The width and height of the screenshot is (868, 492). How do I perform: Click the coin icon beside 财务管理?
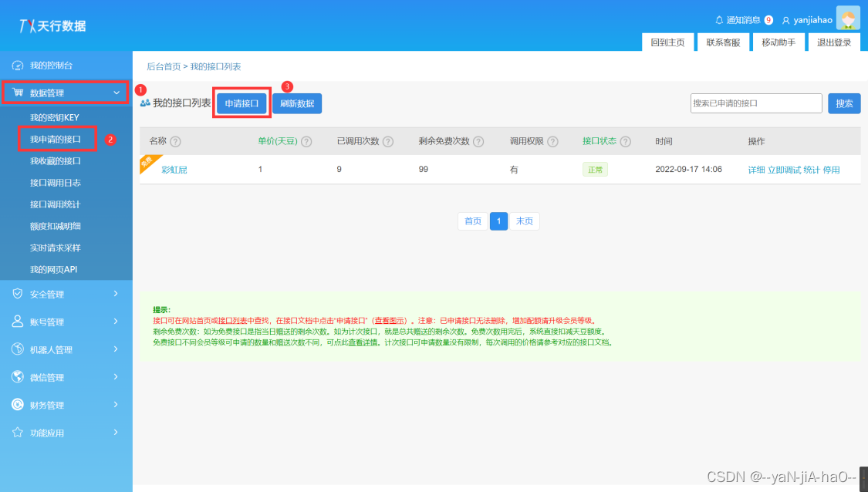click(18, 405)
